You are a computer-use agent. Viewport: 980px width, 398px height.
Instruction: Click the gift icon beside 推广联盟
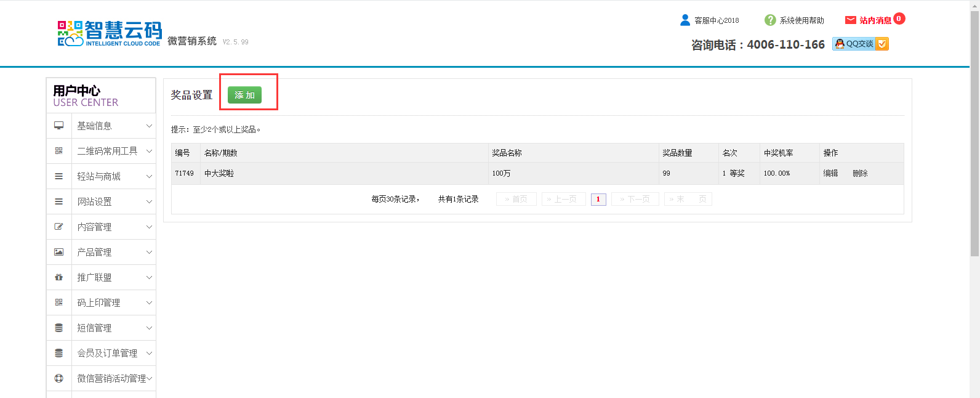pyautogui.click(x=58, y=277)
